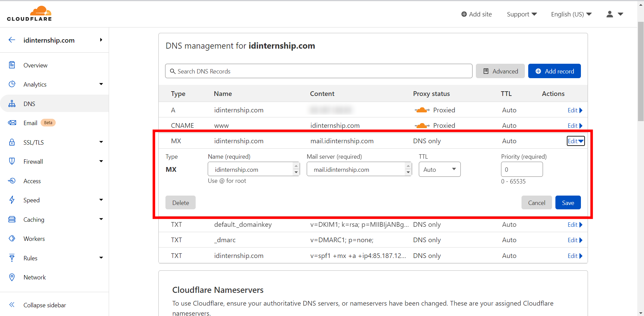Edit the CNAME www record
644x316 pixels.
[x=575, y=125]
